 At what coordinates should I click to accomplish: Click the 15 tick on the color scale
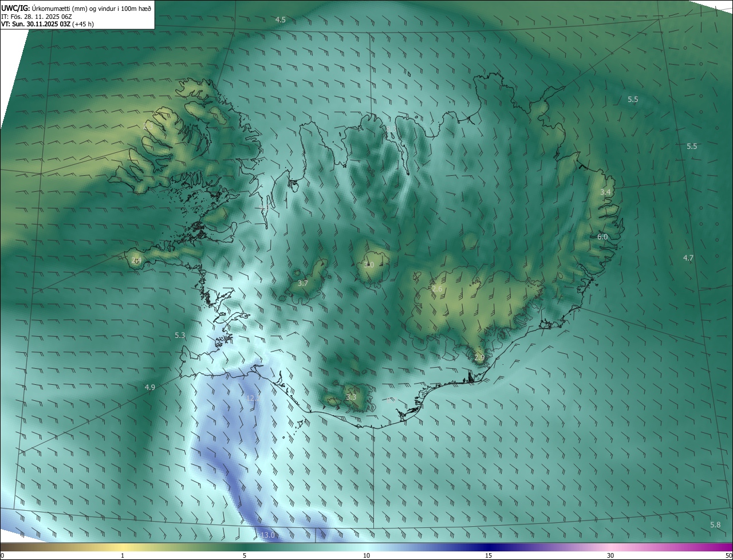click(x=488, y=555)
